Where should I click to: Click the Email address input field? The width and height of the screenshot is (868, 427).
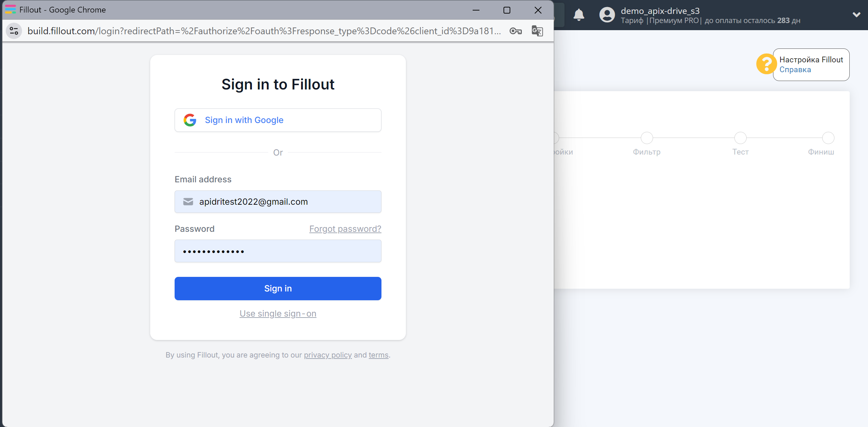point(278,201)
